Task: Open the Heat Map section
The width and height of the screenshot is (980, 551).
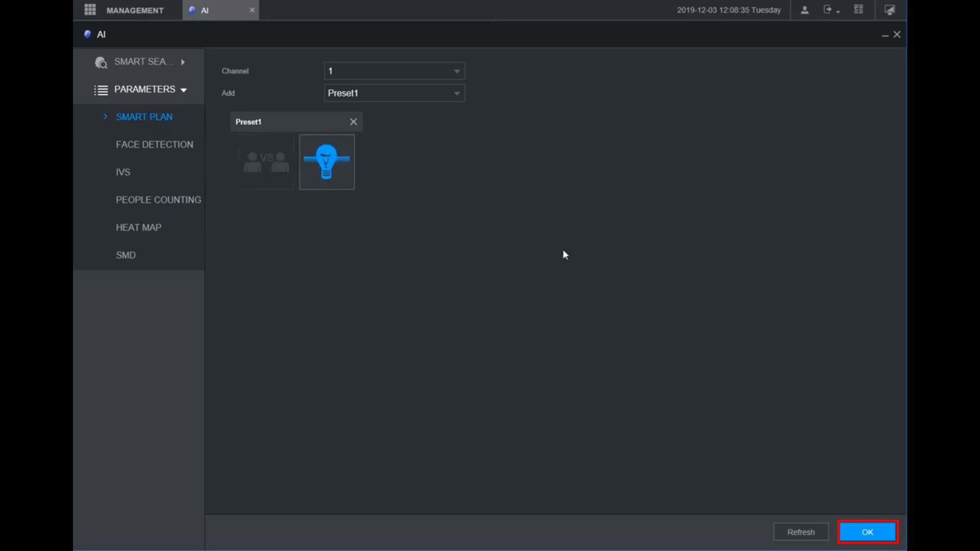Action: pos(138,228)
